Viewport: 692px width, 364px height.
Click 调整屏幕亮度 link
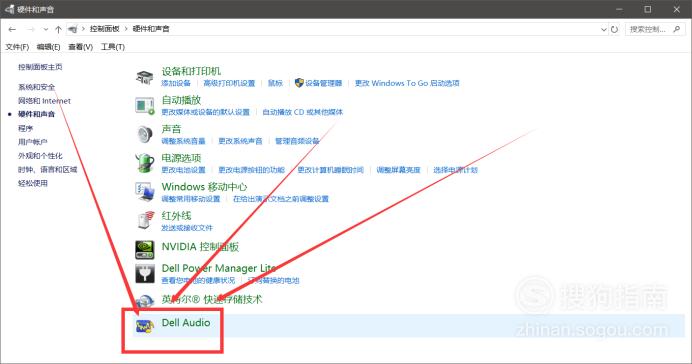tap(399, 170)
